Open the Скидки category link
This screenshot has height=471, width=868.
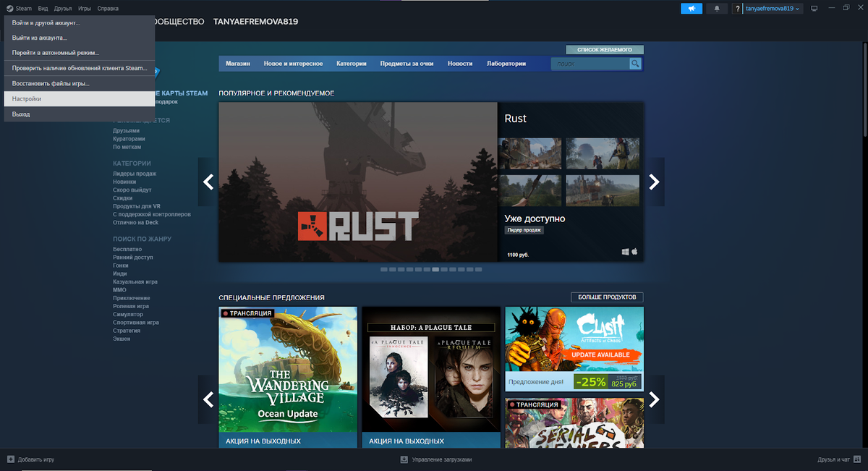123,198
